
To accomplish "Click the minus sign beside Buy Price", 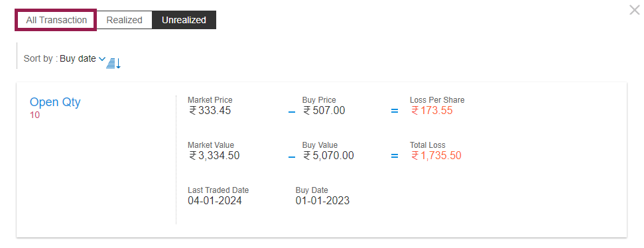I will point(292,111).
